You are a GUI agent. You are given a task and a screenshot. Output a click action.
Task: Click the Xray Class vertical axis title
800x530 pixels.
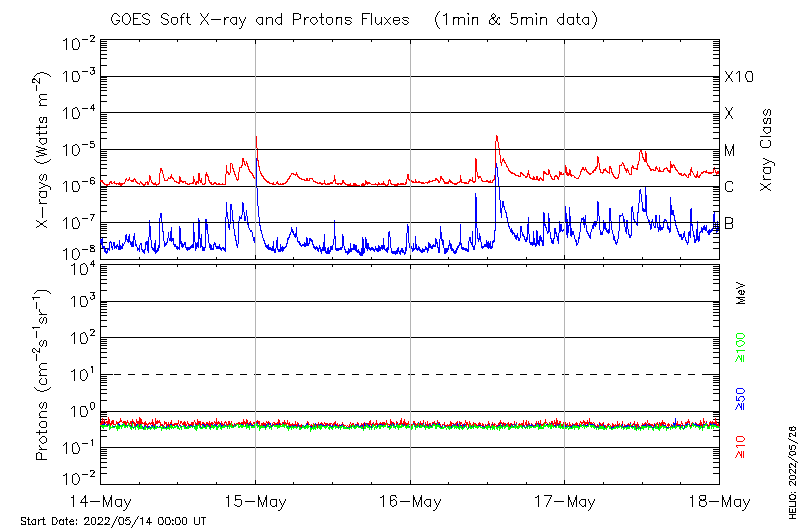coord(767,150)
